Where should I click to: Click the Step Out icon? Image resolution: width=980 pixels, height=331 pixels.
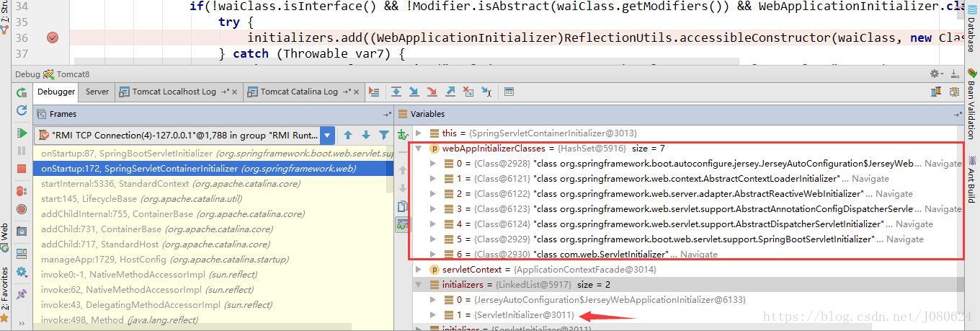point(450,92)
